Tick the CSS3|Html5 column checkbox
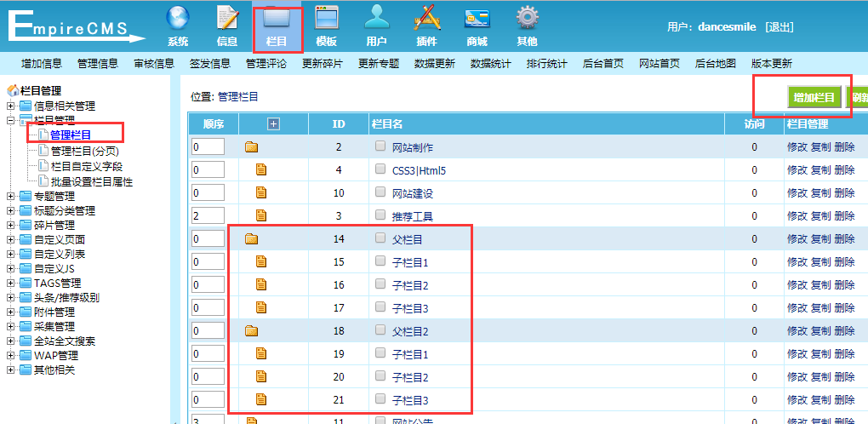The height and width of the screenshot is (424, 868). click(x=380, y=169)
